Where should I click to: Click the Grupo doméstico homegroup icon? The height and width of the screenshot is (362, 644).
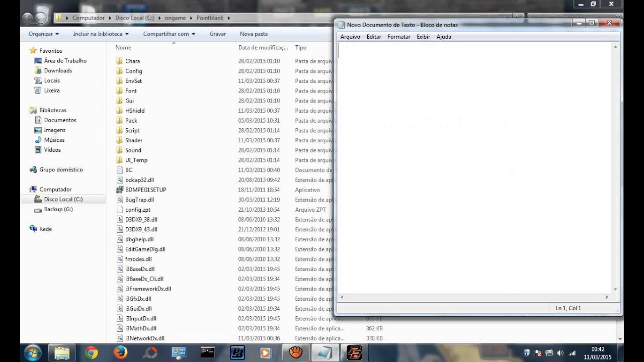33,170
